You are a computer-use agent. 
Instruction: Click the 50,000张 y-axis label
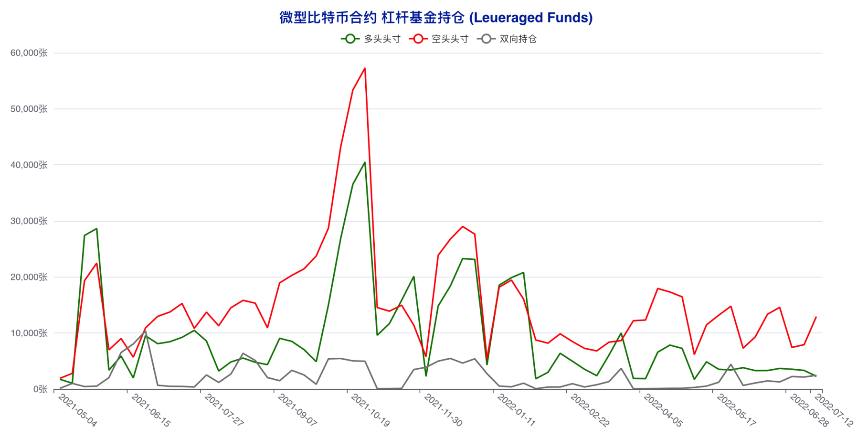29,109
